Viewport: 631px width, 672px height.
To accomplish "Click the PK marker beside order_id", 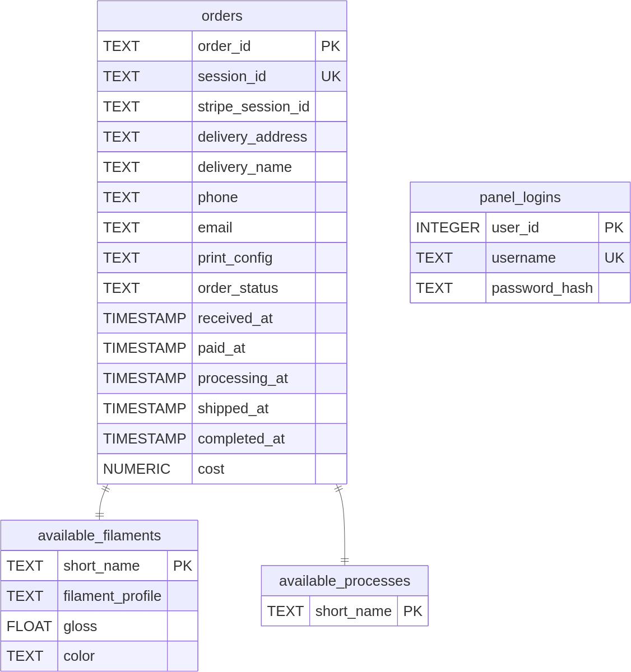I will (x=331, y=46).
